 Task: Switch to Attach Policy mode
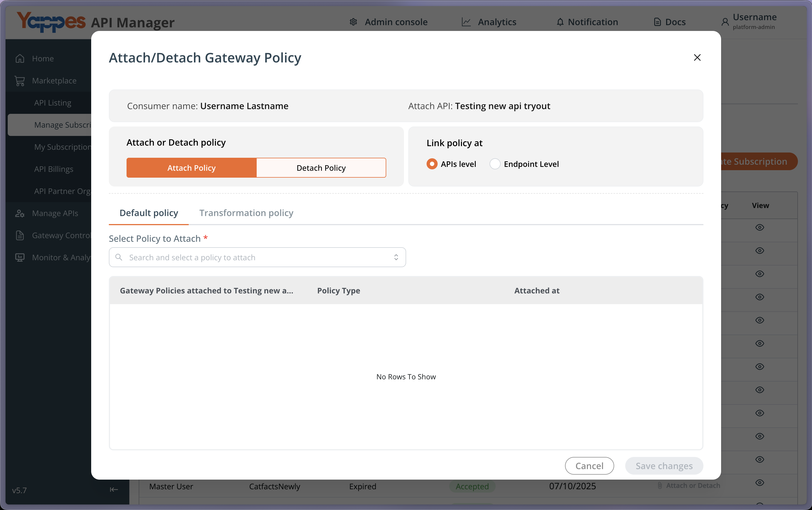[x=191, y=168]
